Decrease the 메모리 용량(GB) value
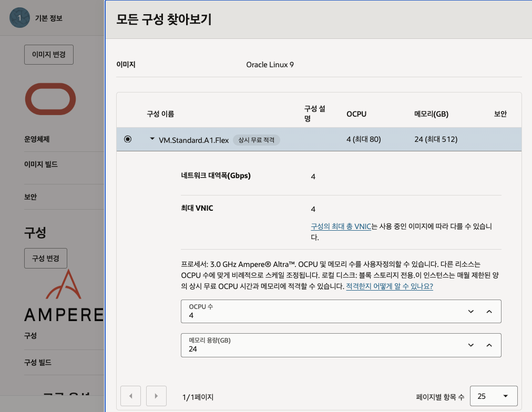 click(x=470, y=345)
